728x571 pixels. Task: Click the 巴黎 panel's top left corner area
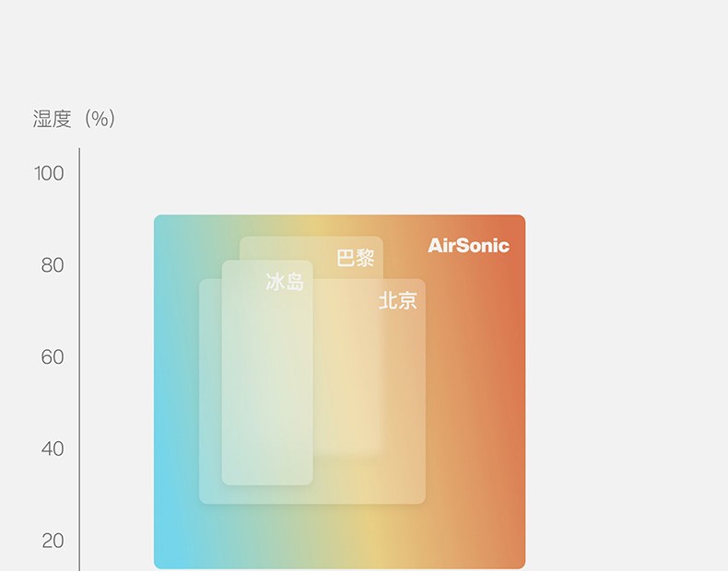point(255,248)
